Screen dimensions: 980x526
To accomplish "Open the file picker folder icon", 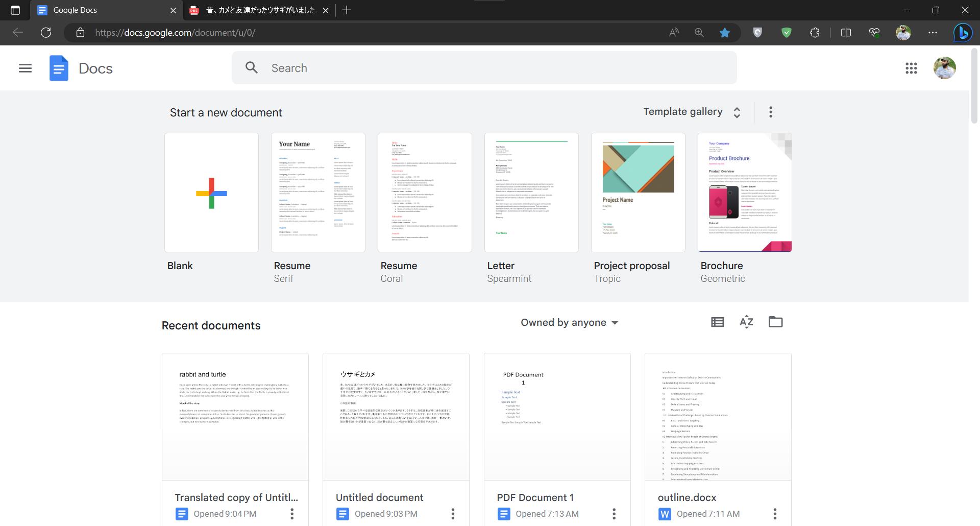I will (x=775, y=322).
